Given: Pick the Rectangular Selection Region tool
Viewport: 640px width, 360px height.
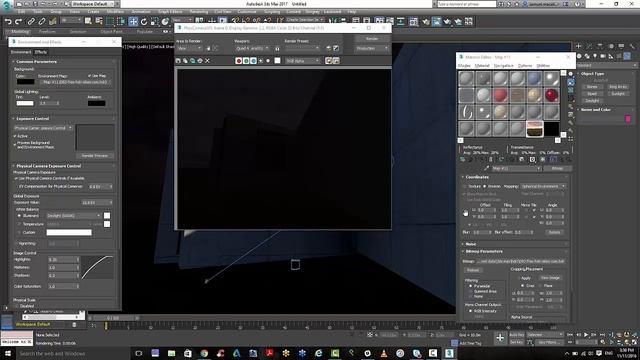Looking at the screenshot, I should tap(110, 21).
